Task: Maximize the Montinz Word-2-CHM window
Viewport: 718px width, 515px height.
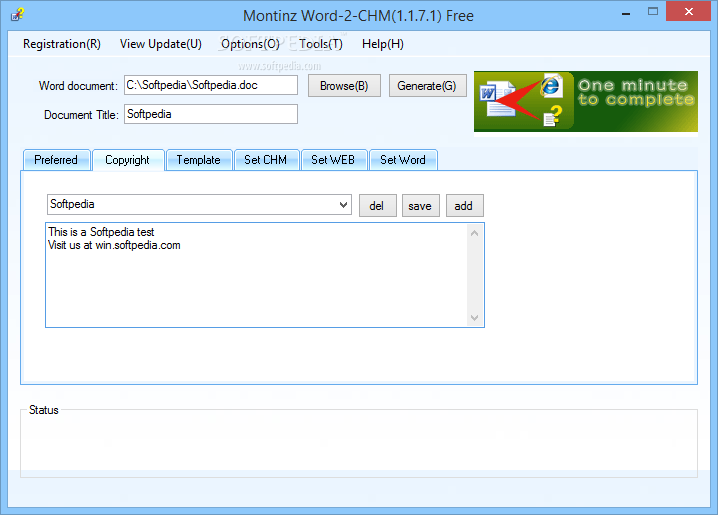Action: [x=653, y=12]
